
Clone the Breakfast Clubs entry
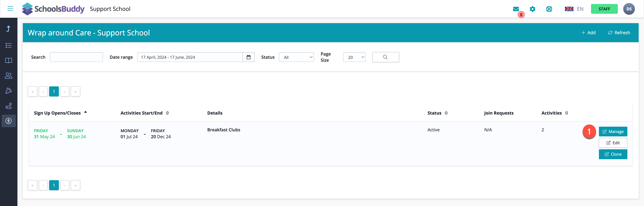point(613,154)
